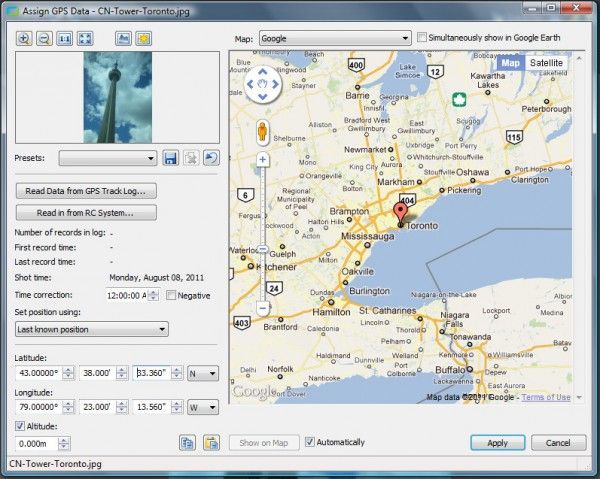Click Read Data from GPS Track Log
This screenshot has width=600, height=479.
point(86,191)
